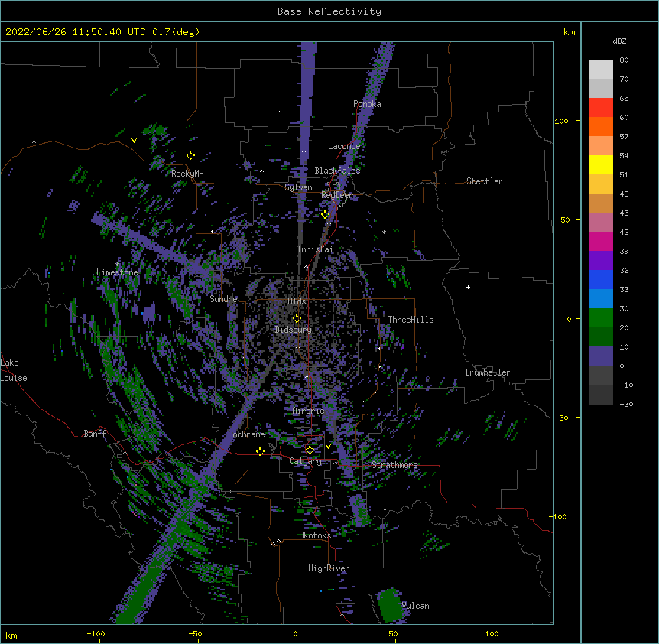Viewport: 659px width, 644px height.
Task: Click the Base_Reflectivity title
Action: pos(329,11)
